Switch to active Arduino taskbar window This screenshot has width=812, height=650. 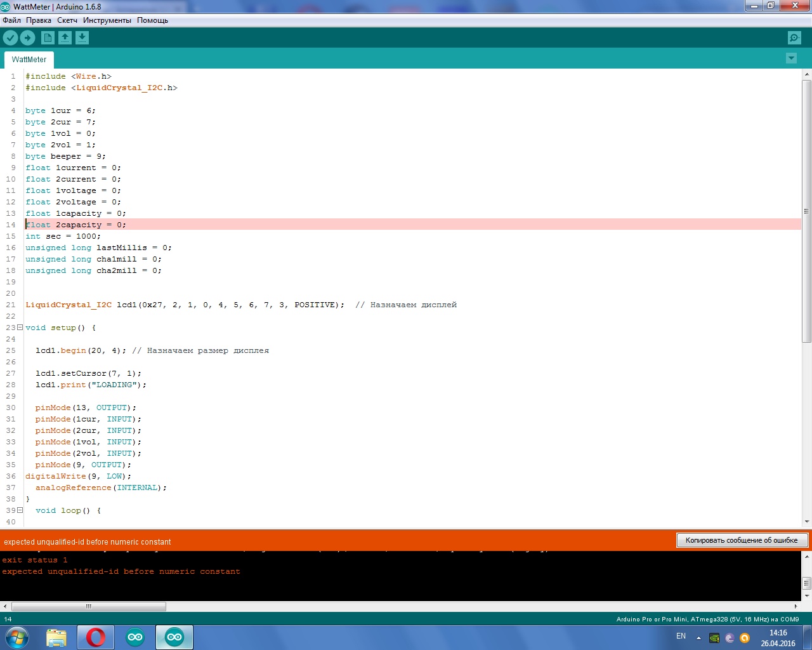pos(174,637)
